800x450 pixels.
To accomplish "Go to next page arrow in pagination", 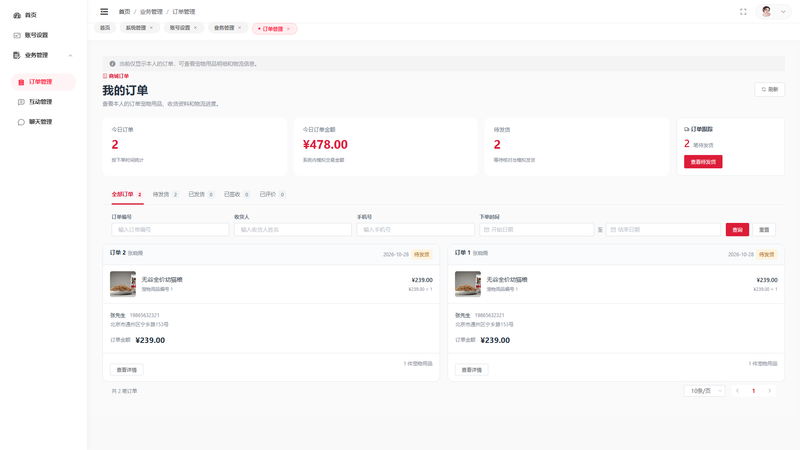I will 769,391.
